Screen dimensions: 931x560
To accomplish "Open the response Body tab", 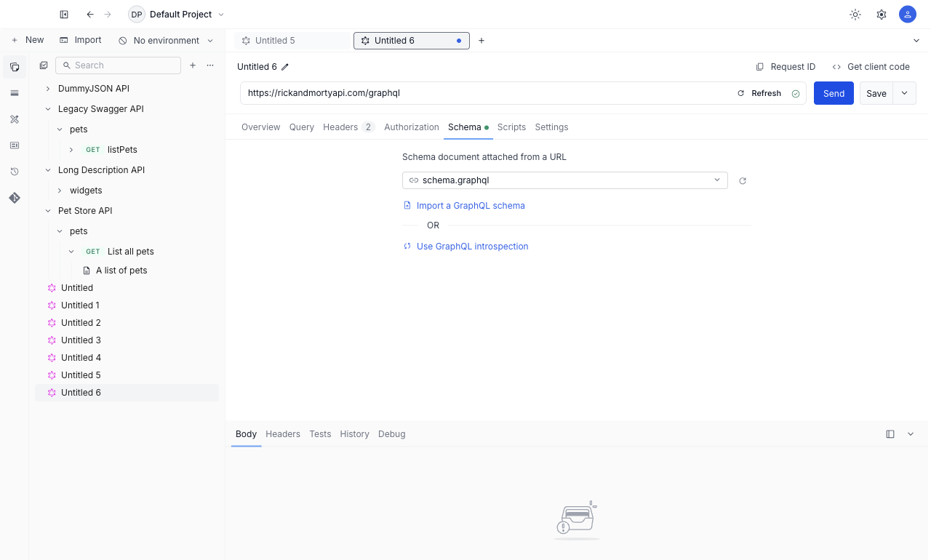I will [x=246, y=434].
